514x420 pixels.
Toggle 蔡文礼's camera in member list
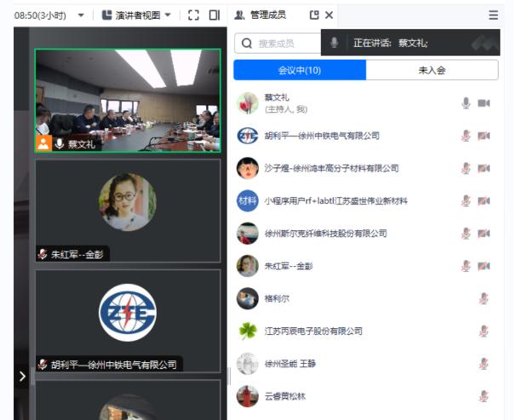click(x=484, y=103)
